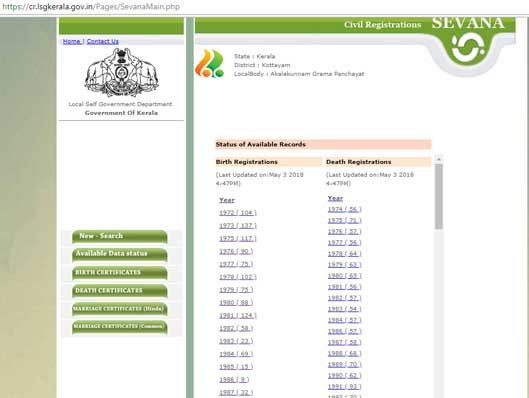Click the orange and green local body logo
Screen dimensions: 529x398
coord(210,63)
